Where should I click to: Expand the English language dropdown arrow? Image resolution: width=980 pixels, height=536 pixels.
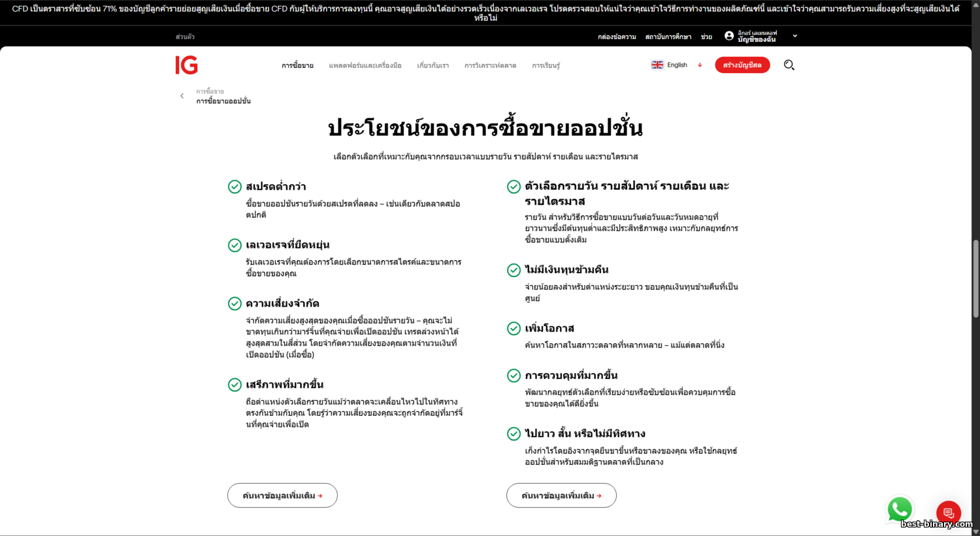(x=700, y=65)
